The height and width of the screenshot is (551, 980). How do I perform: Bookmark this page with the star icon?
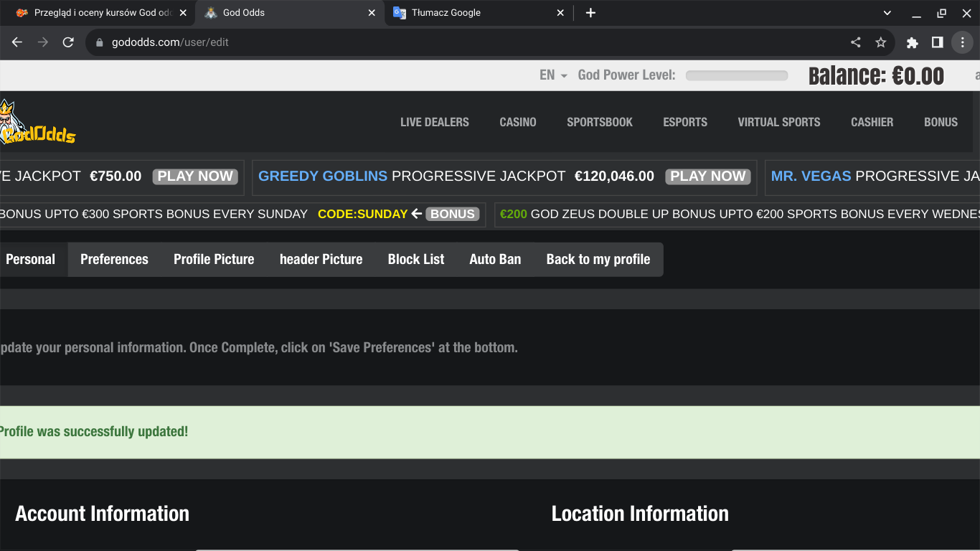pyautogui.click(x=880, y=42)
